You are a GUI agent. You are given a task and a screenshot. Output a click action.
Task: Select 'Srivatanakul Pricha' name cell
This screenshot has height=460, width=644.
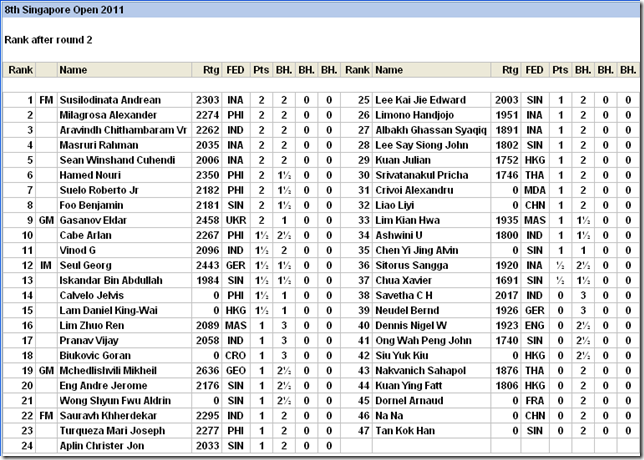tap(422, 175)
